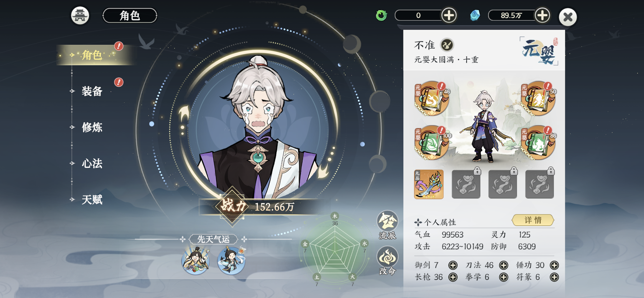Tap the last locked artifact slot
This screenshot has width=644, height=298.
pos(540,184)
